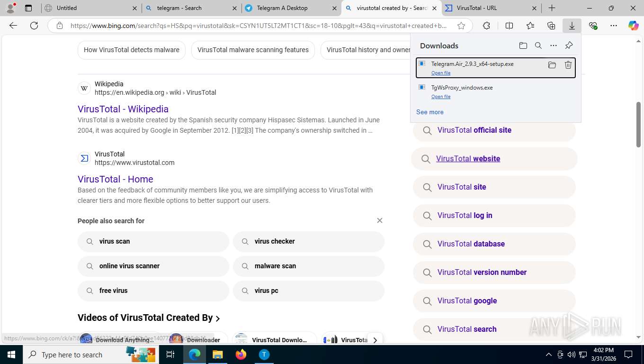
Task: View site information lock icon
Action: pyautogui.click(x=60, y=26)
